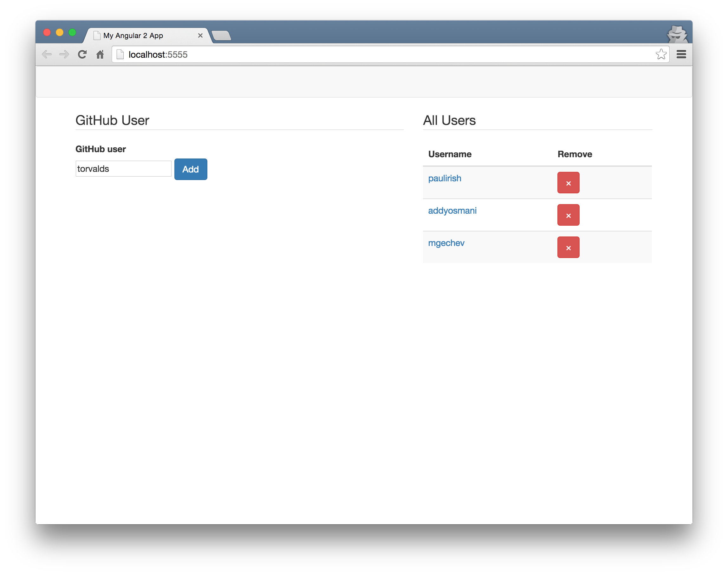Click the home icon in toolbar
728x575 pixels.
(x=100, y=54)
